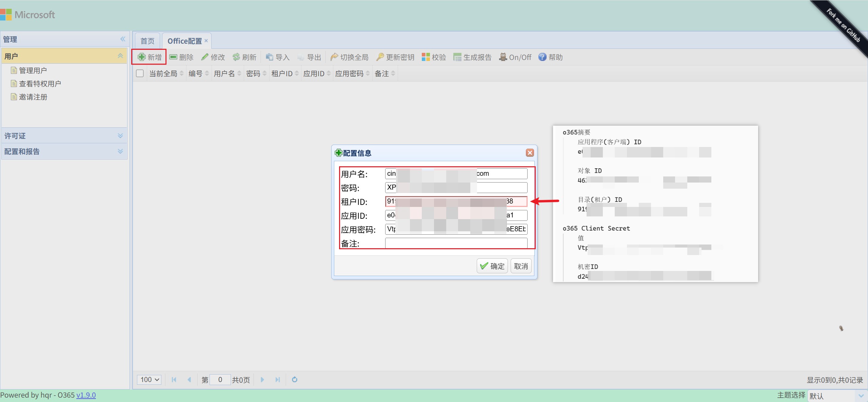Toggle the On/Off toolbar button
Screen dimensions: 868x402
coord(515,57)
